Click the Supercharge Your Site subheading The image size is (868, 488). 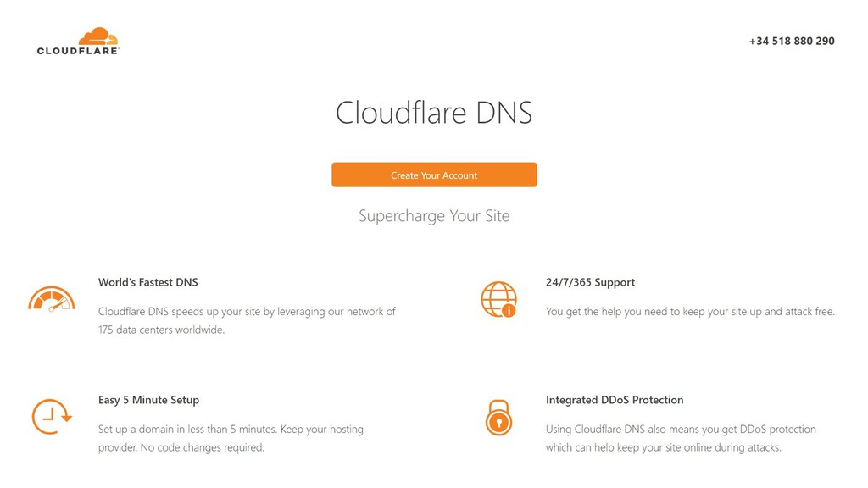[434, 216]
